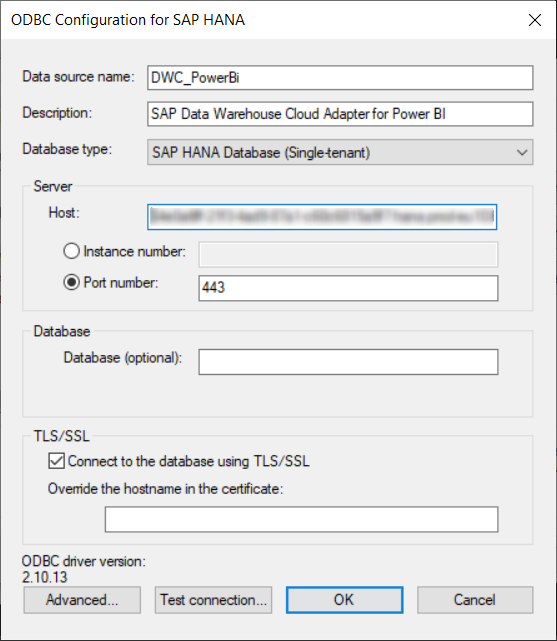Uncheck Connect to the database using TLS/SSL
The image size is (557, 641).
pos(56,461)
